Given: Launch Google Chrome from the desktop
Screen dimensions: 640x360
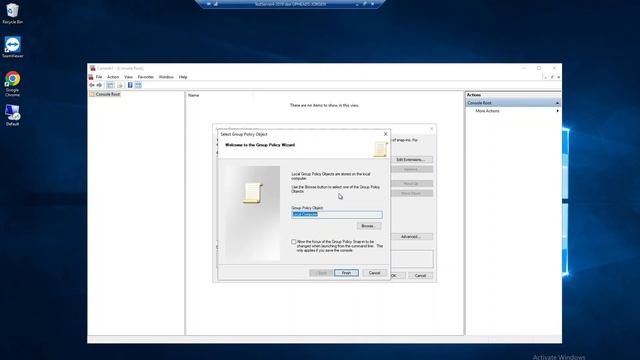Looking at the screenshot, I should [x=12, y=84].
